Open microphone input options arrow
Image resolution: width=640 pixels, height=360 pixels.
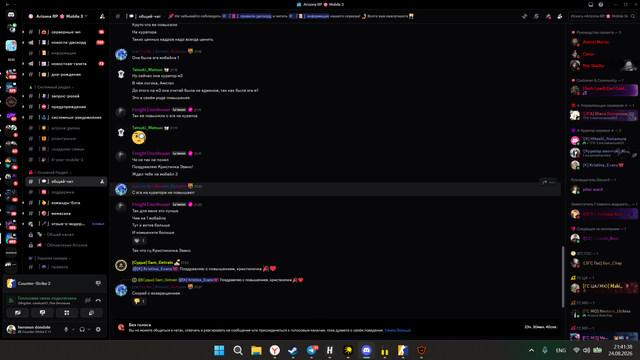[73, 329]
